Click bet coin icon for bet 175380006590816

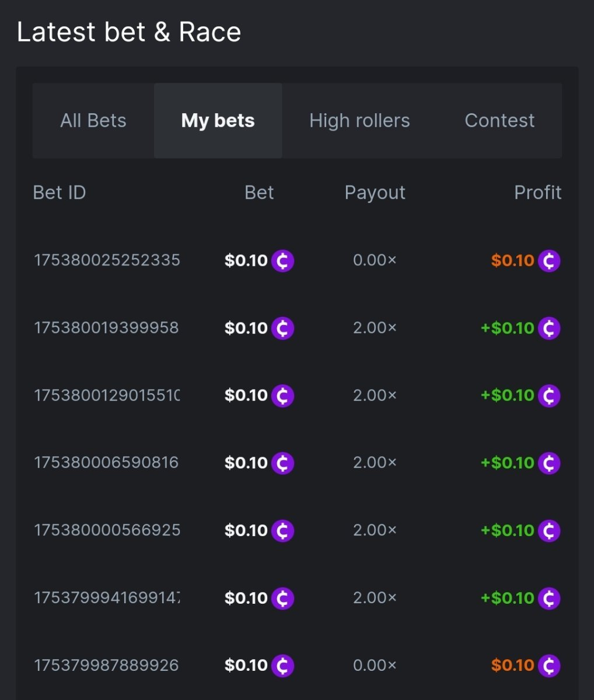(x=283, y=463)
